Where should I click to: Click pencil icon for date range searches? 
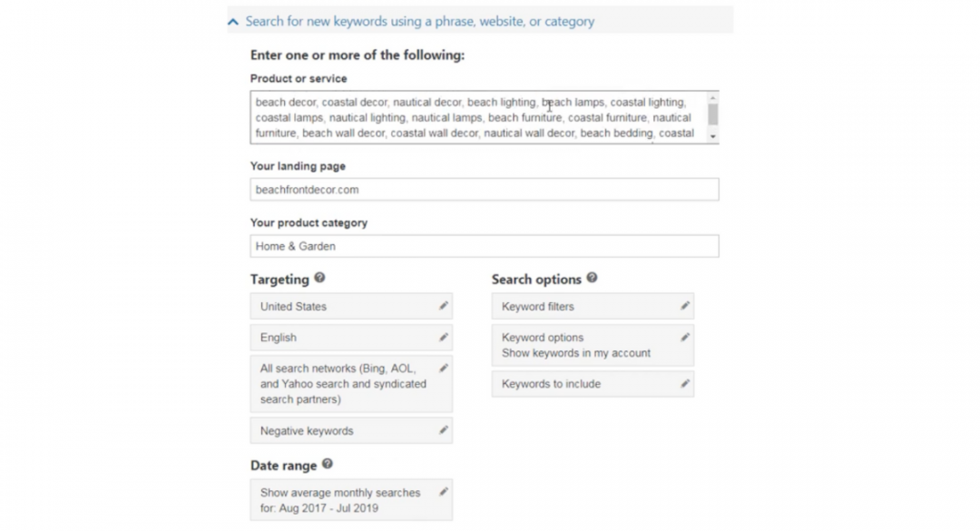coord(443,492)
